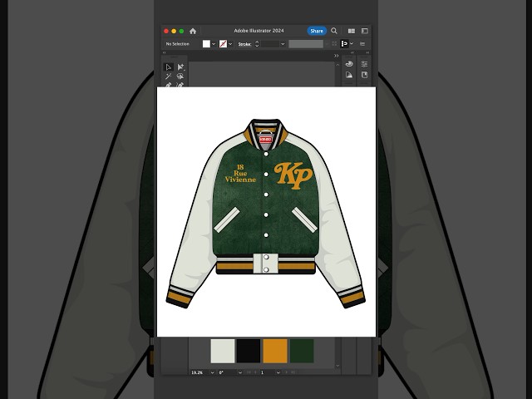The image size is (532, 399).
Task: Click the white fill color swatch
Action: click(206, 44)
